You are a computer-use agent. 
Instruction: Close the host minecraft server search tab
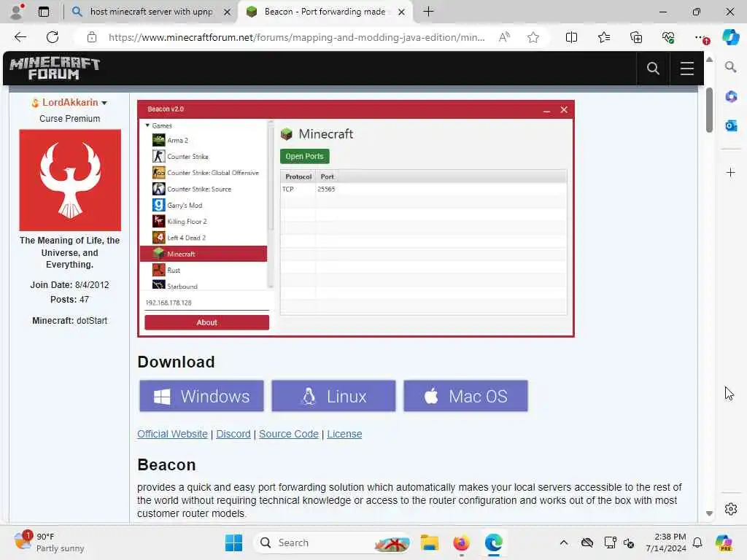(228, 12)
